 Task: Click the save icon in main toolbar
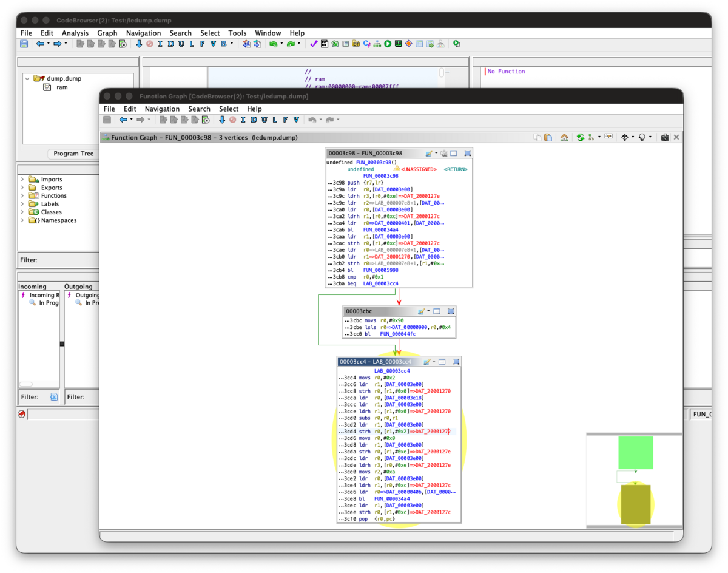[24, 44]
